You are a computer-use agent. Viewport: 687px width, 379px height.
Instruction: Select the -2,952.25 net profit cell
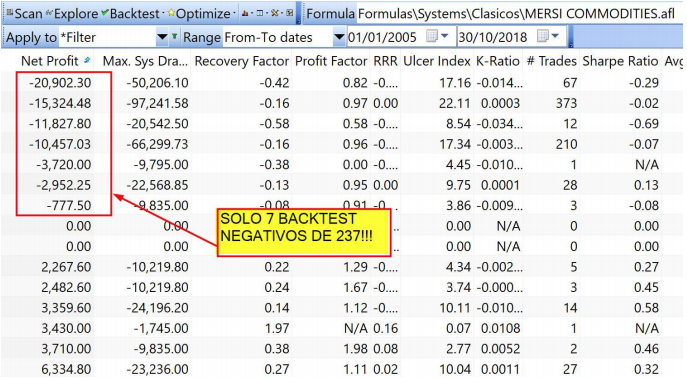point(64,185)
